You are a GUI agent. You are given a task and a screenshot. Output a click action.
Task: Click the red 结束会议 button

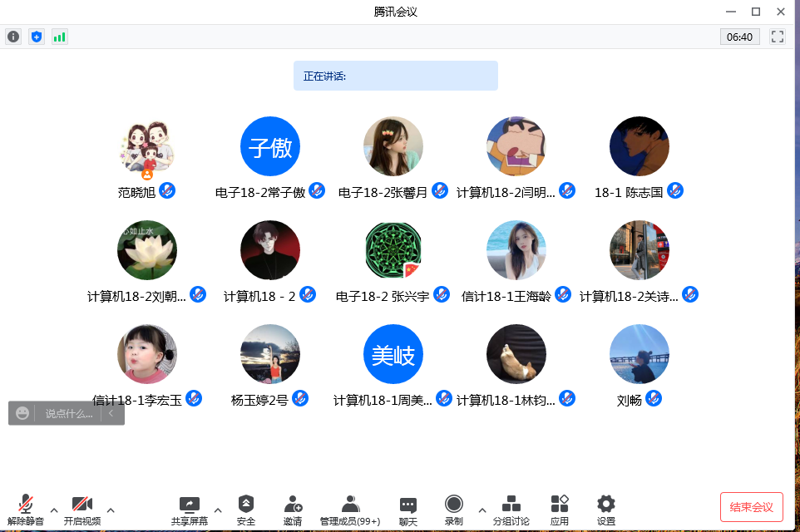751,507
